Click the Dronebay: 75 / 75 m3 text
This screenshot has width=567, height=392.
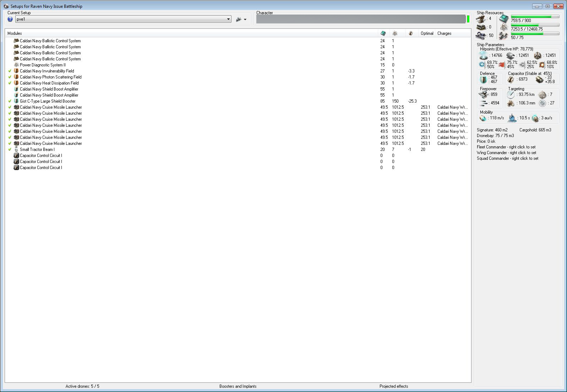(x=495, y=136)
